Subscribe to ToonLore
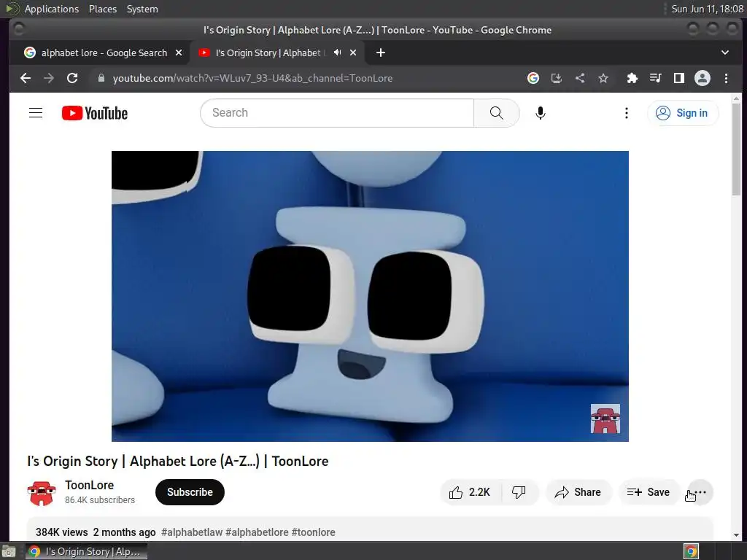Viewport: 747px width, 560px height. [x=190, y=492]
